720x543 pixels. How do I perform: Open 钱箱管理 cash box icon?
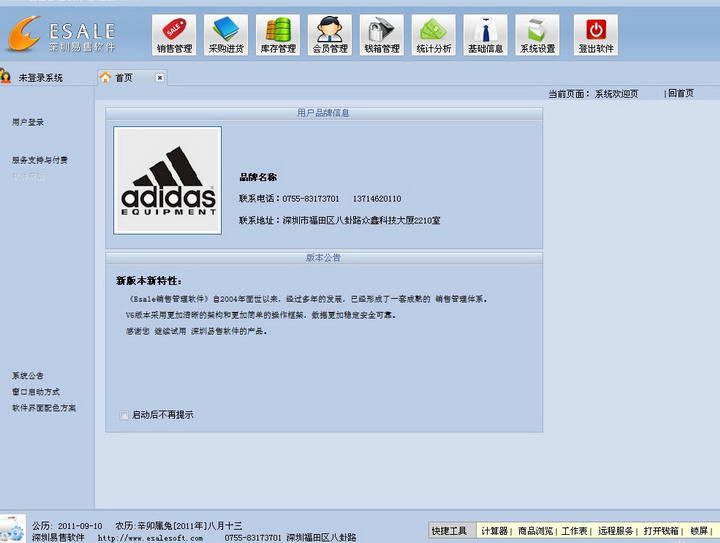point(382,35)
